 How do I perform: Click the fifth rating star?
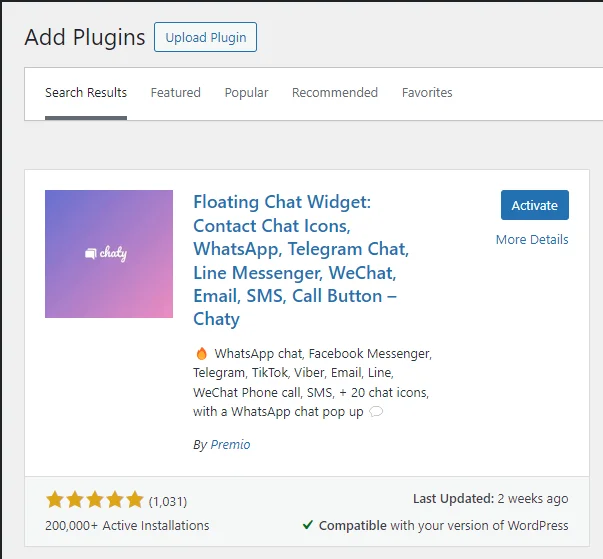point(135,500)
